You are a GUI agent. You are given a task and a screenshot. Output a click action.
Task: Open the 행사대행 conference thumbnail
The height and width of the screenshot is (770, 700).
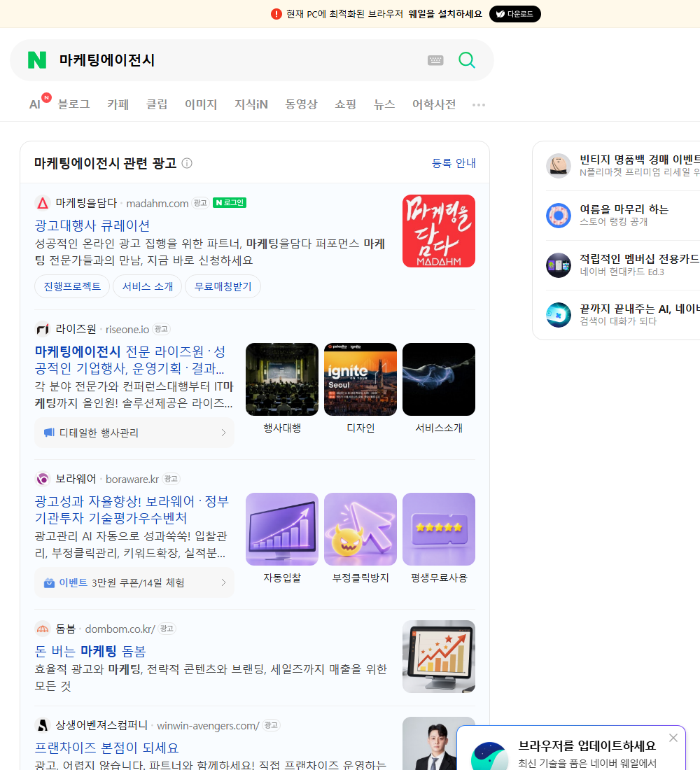(282, 379)
